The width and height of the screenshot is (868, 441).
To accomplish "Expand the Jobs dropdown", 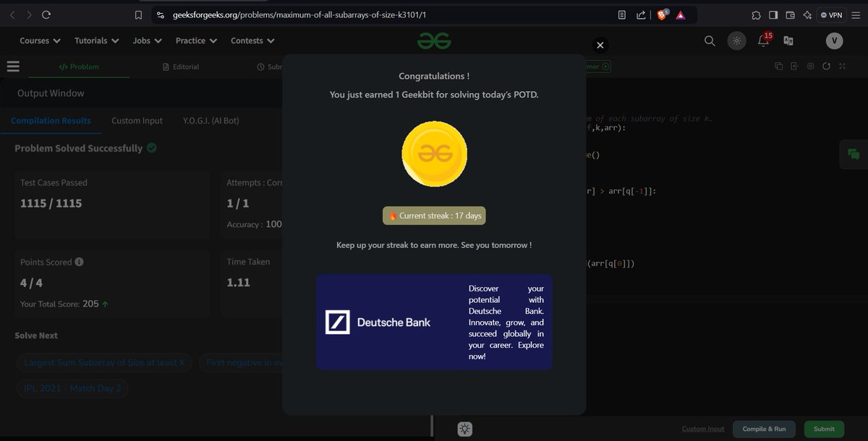I will 147,40.
